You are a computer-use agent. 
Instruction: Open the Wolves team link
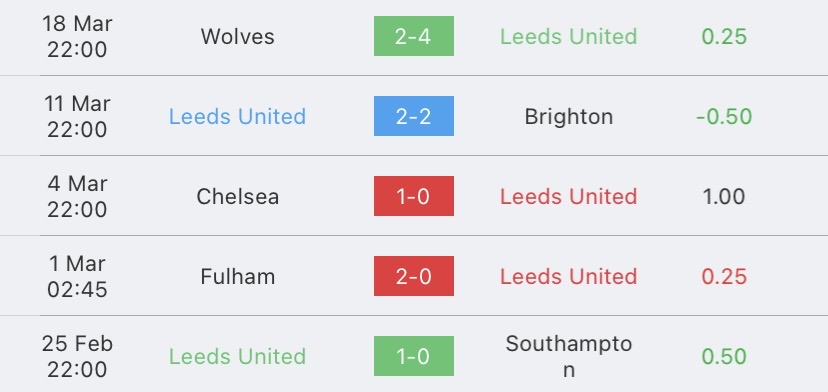[238, 36]
